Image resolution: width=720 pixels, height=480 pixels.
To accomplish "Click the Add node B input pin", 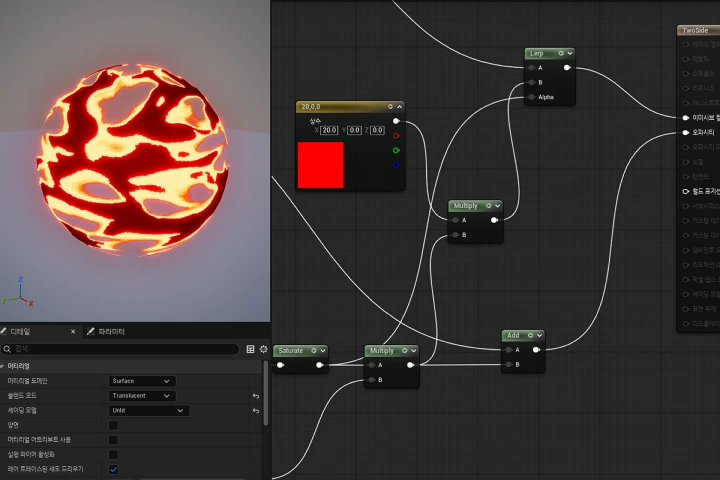I will [x=509, y=365].
